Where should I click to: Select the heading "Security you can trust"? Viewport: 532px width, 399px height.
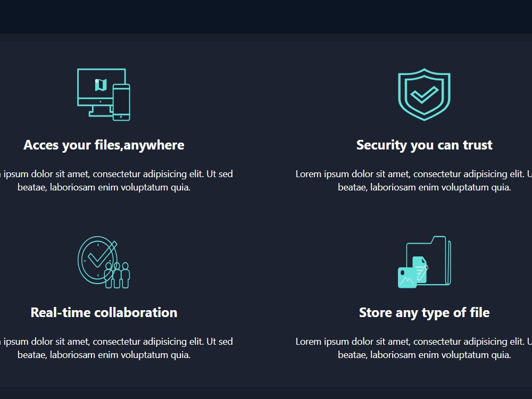[424, 145]
